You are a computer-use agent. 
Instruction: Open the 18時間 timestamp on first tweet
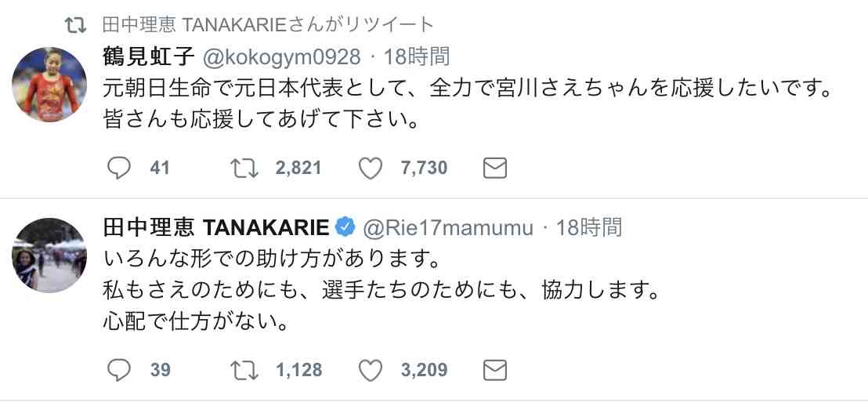(416, 56)
